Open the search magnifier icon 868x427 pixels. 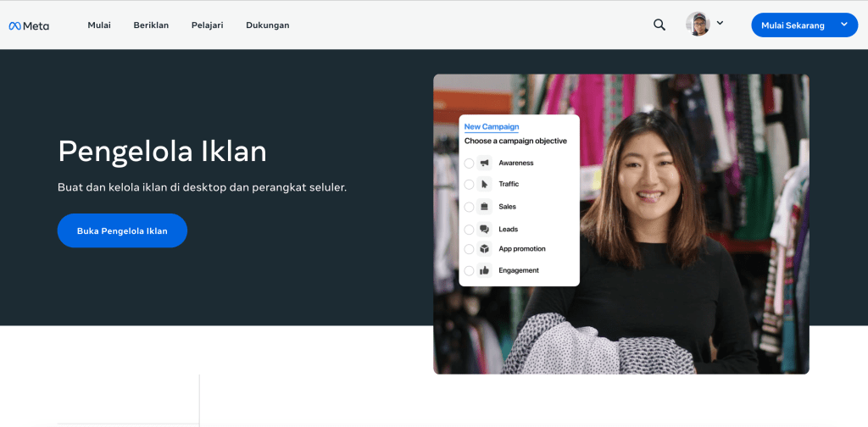pyautogui.click(x=659, y=25)
